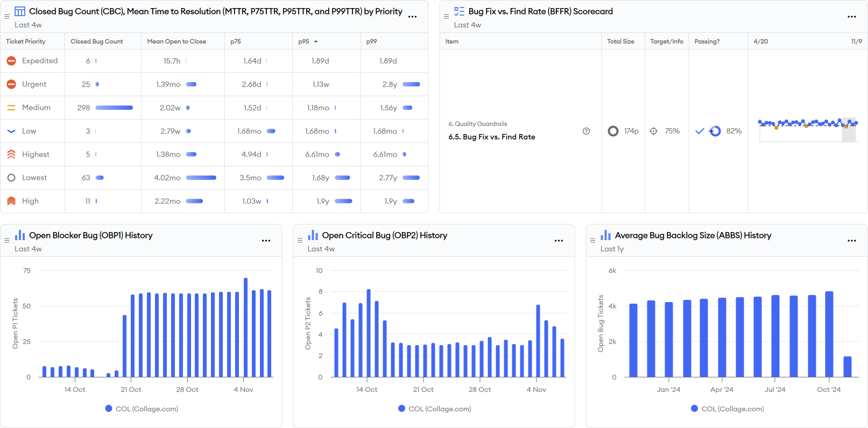Screen dimensions: 868x428
Task: Sort table by p95 column header
Action: click(304, 41)
